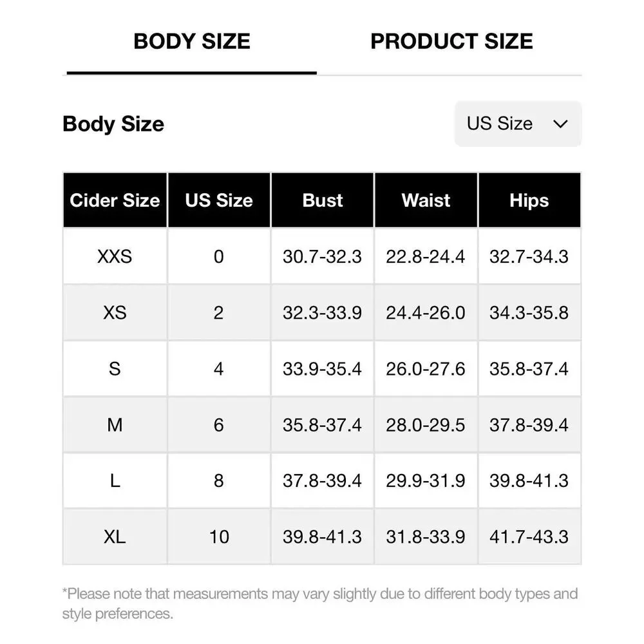Click waist measurement 29.9-31.9
This screenshot has width=644, height=644.
(x=426, y=481)
